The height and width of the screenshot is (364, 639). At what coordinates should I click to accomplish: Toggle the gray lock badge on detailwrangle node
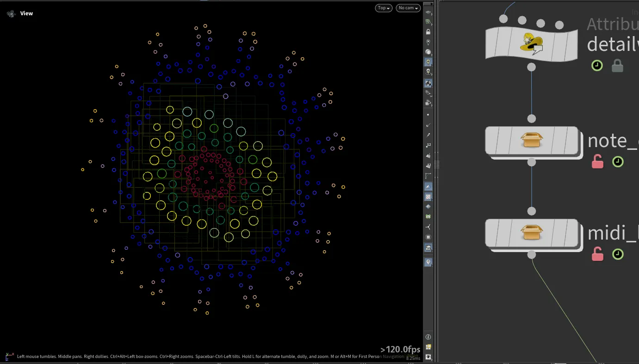(617, 66)
